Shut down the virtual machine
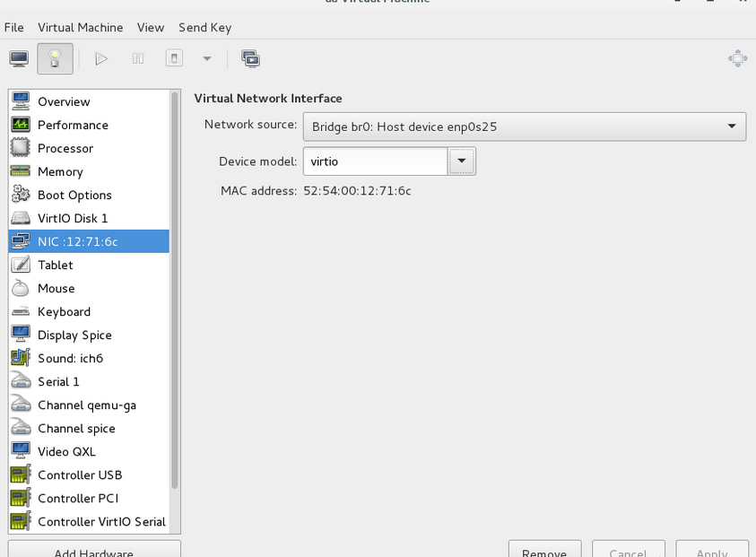756x557 pixels. [x=174, y=59]
